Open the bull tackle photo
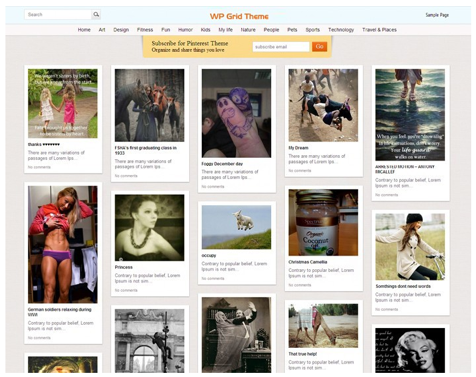Image resolution: width=476 pixels, height=377 pixels. pyautogui.click(x=323, y=105)
